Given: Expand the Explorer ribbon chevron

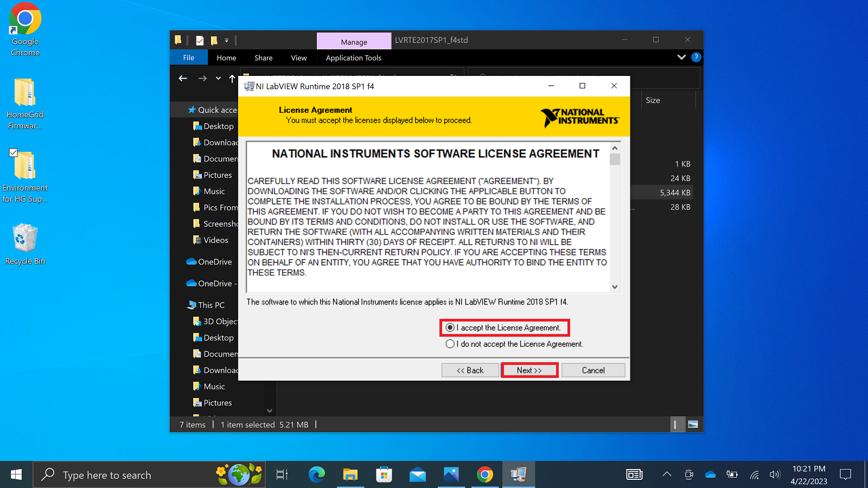Looking at the screenshot, I should 681,57.
